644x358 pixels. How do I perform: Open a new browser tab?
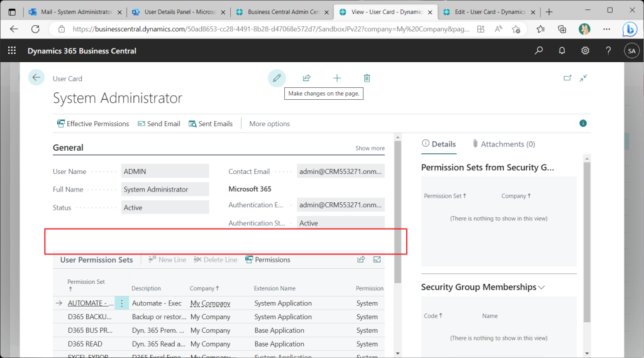coord(549,12)
